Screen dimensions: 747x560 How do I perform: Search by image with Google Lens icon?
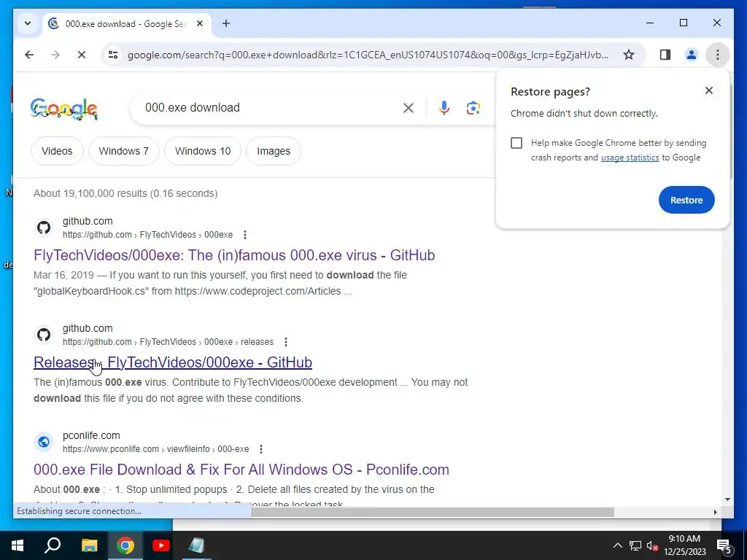click(473, 108)
